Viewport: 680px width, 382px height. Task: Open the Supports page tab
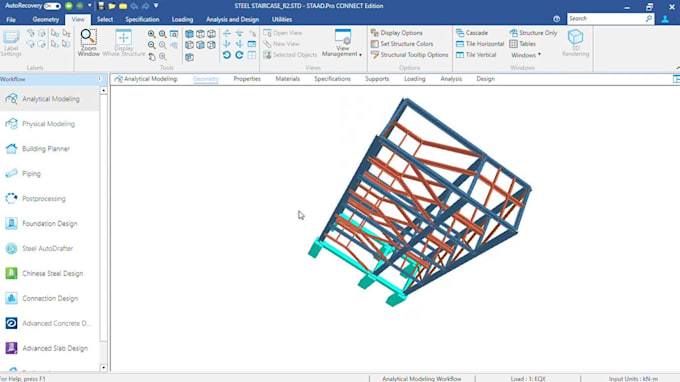[x=377, y=79]
